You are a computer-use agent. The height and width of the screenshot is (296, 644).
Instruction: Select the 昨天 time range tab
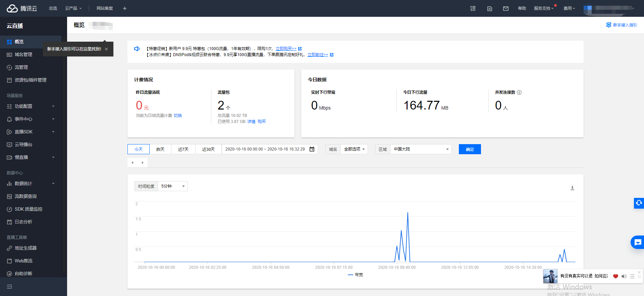(160, 149)
